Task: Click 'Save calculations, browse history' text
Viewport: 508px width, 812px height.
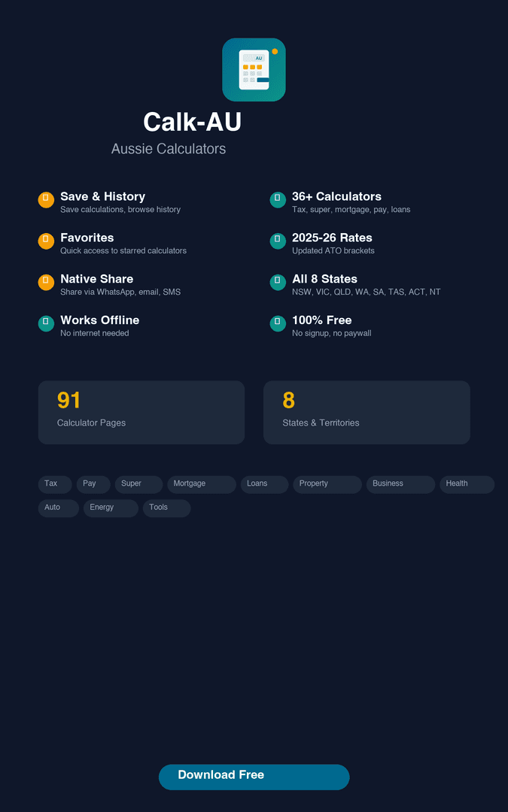Action: click(120, 209)
